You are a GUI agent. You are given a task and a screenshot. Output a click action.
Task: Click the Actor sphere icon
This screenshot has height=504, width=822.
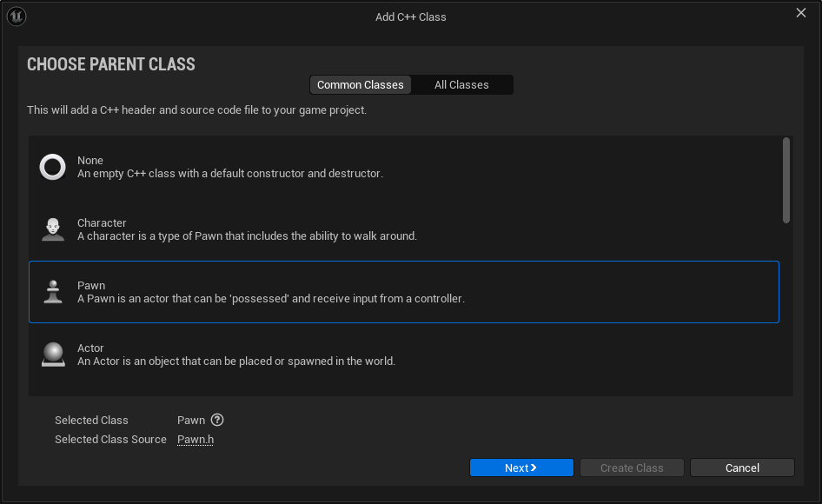coord(53,355)
